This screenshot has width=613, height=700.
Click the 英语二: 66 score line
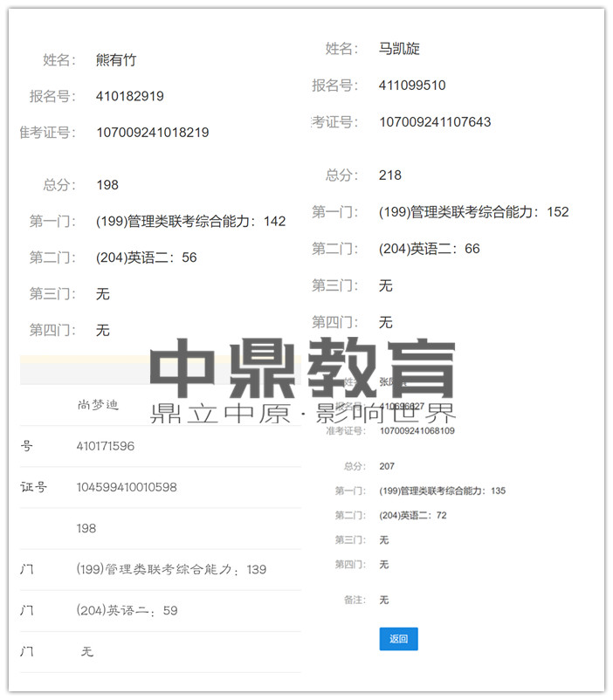pos(429,248)
